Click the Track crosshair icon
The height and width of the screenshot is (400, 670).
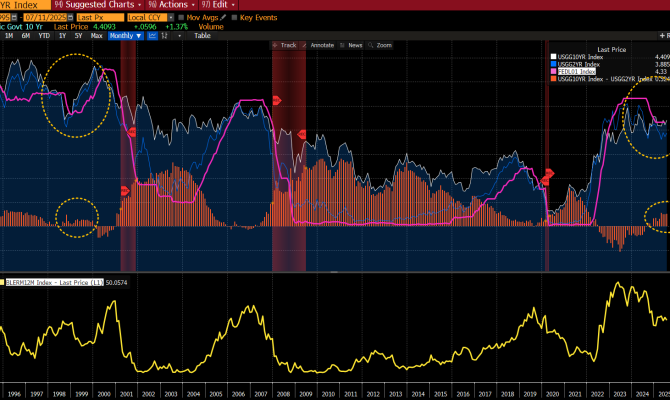point(276,45)
